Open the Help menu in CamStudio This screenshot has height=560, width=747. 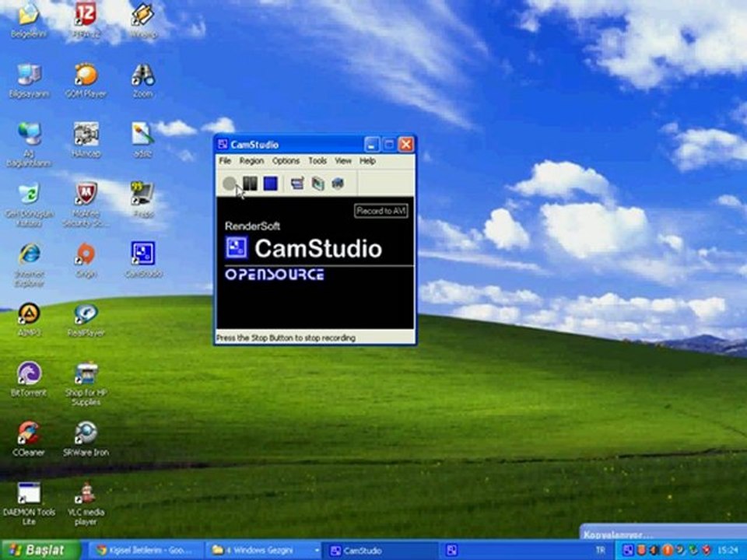coord(367,161)
